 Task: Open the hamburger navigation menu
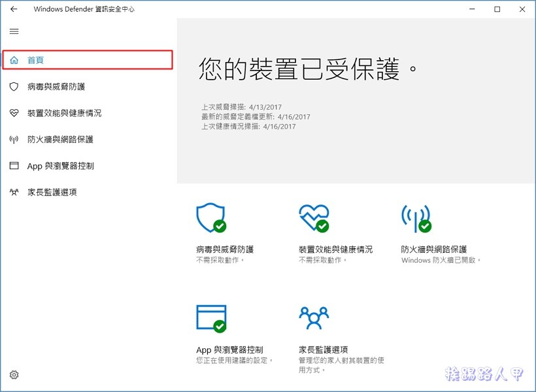click(14, 31)
